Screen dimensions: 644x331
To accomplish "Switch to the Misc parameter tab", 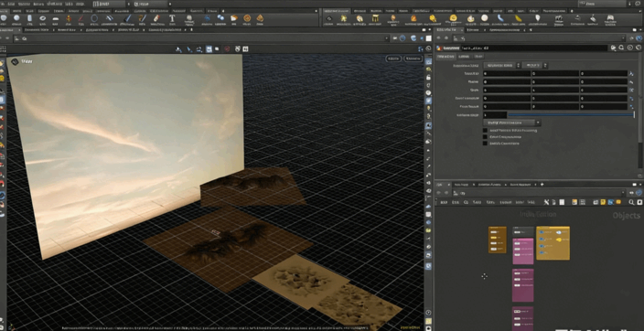I will tap(478, 57).
